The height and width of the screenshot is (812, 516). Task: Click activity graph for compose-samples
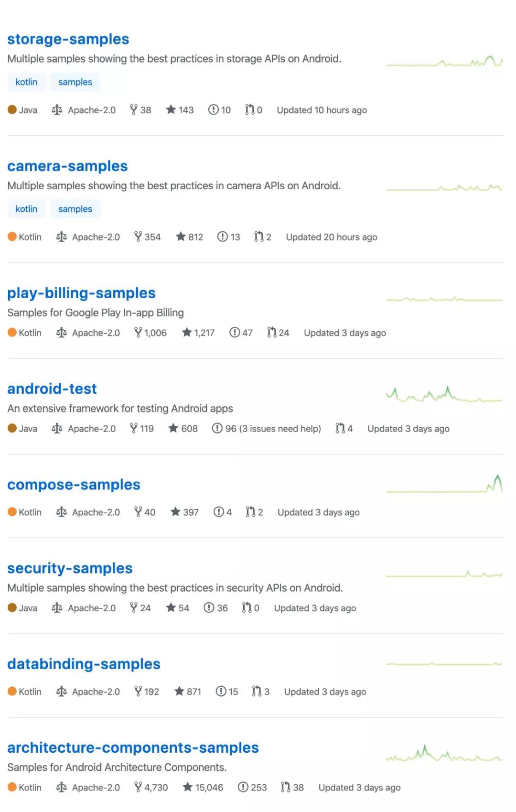(x=444, y=485)
